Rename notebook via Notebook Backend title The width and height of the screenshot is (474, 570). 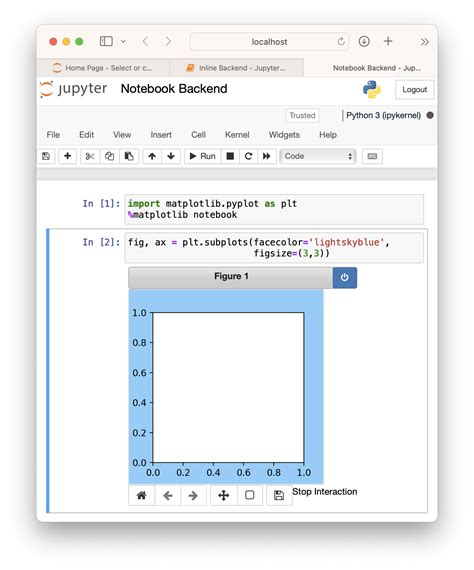point(174,89)
